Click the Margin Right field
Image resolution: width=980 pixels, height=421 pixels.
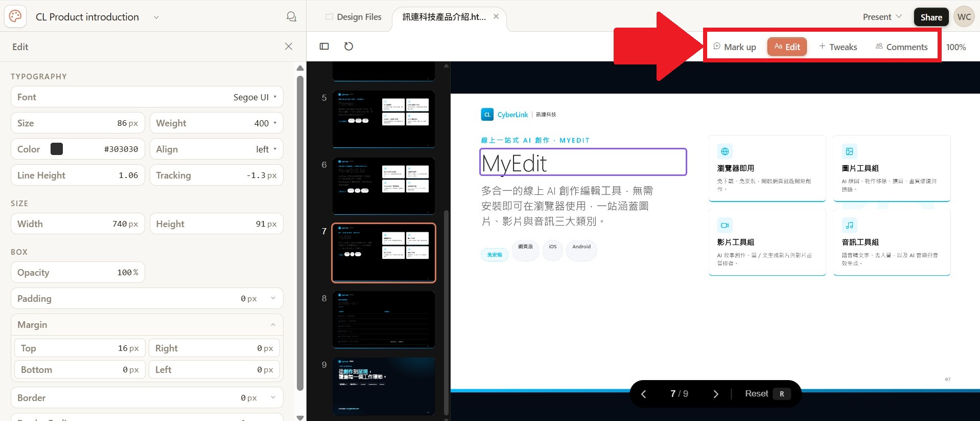tap(215, 348)
